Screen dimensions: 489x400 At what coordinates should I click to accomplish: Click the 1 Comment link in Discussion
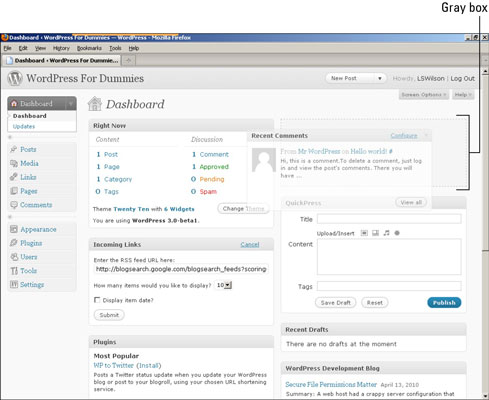210,154
